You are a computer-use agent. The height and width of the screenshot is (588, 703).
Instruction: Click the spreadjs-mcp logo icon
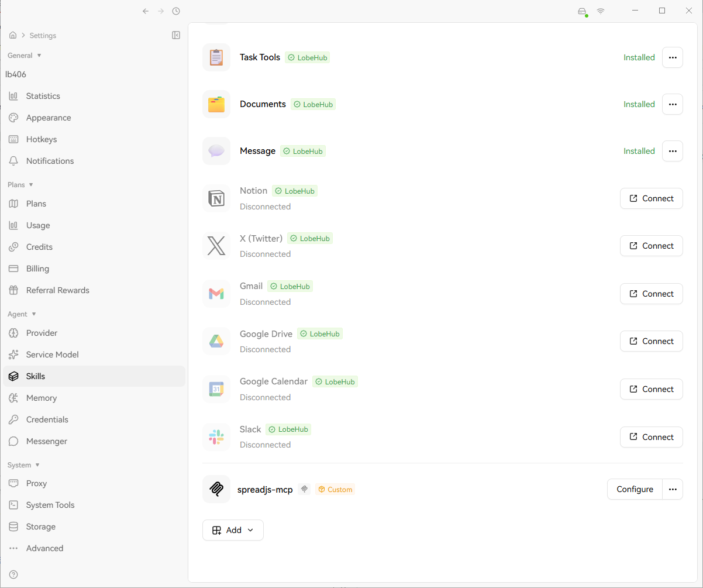click(216, 489)
